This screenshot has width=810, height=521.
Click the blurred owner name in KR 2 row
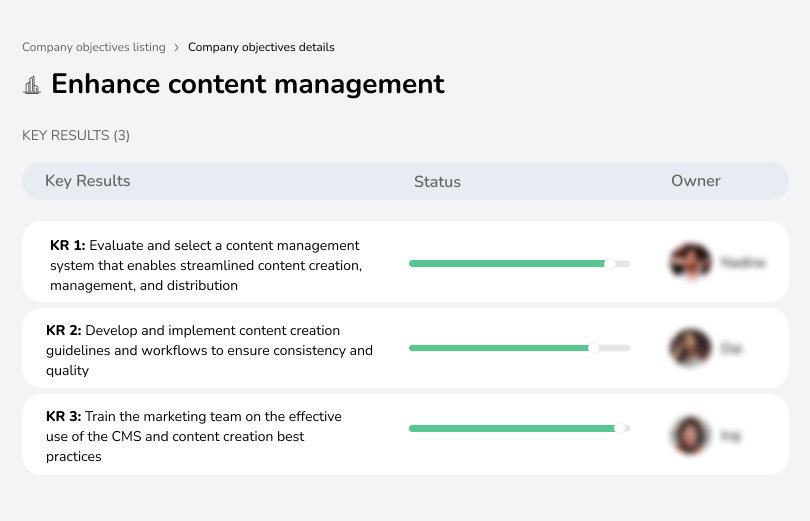pos(731,349)
